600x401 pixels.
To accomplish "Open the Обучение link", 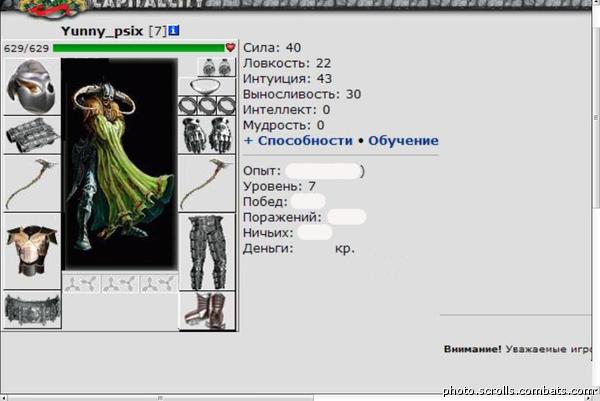I will pos(403,140).
